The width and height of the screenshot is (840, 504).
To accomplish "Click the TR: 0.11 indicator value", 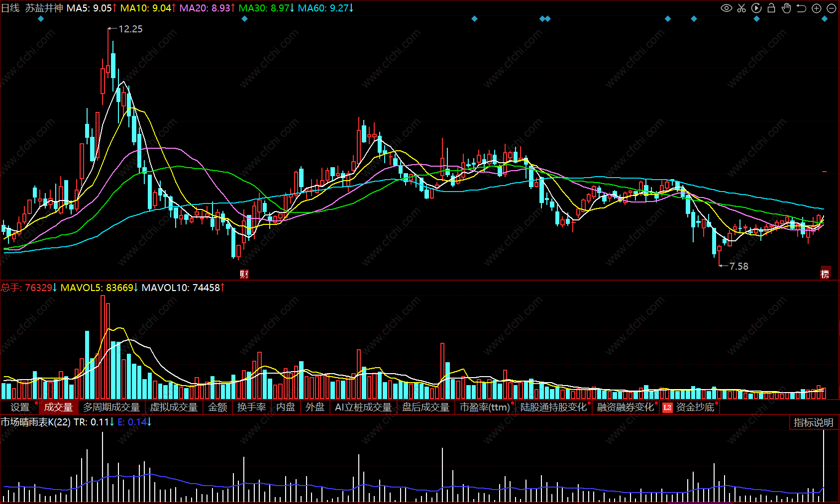I will click(94, 422).
